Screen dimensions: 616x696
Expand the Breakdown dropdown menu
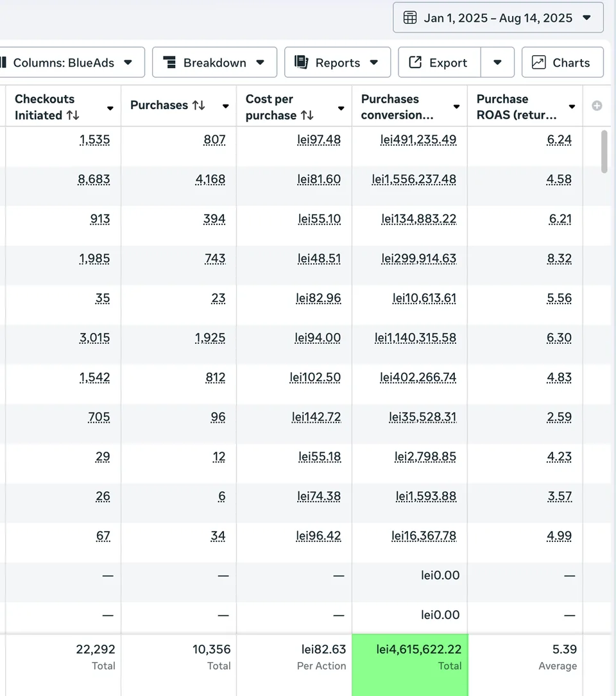click(x=214, y=63)
